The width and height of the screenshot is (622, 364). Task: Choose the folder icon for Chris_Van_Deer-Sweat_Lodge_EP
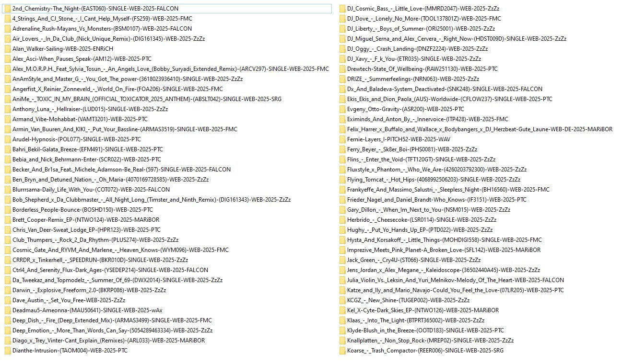click(8, 230)
